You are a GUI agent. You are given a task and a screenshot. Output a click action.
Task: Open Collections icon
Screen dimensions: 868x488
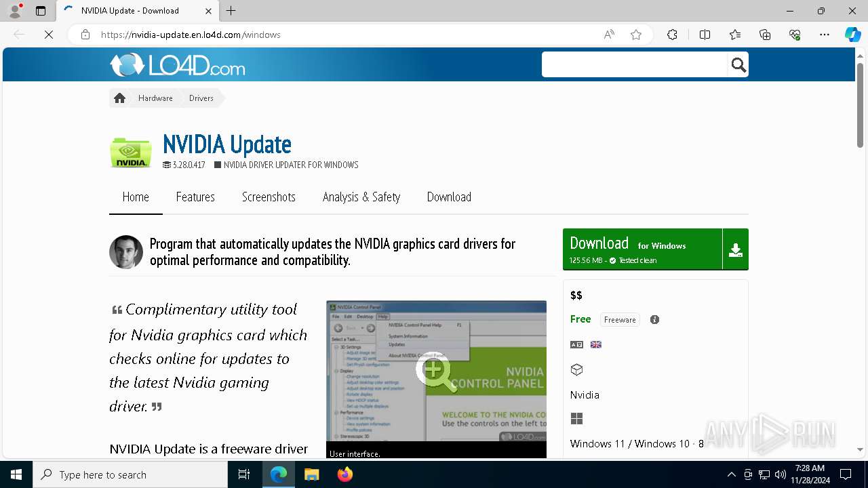click(x=765, y=35)
